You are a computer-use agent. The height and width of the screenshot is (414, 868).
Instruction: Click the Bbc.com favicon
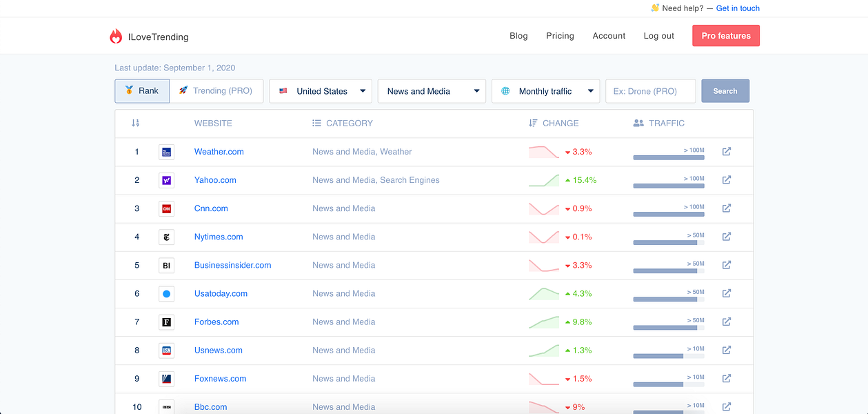[x=166, y=406]
